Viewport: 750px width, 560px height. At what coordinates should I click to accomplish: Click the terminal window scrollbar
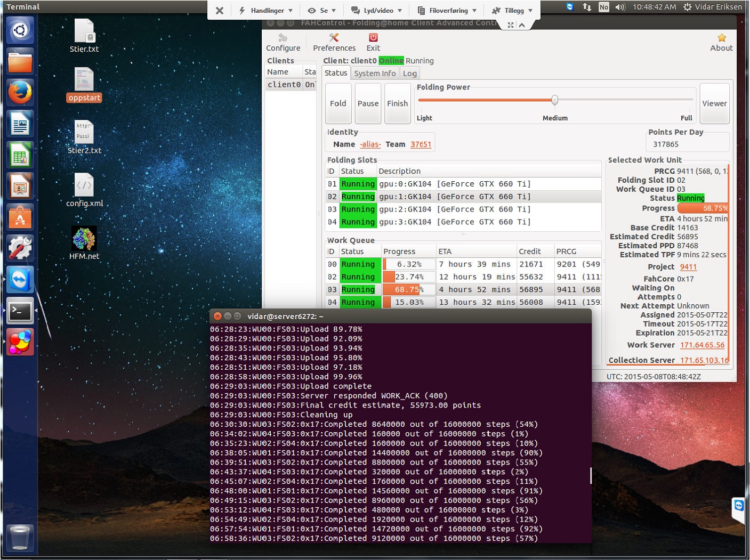[591, 476]
